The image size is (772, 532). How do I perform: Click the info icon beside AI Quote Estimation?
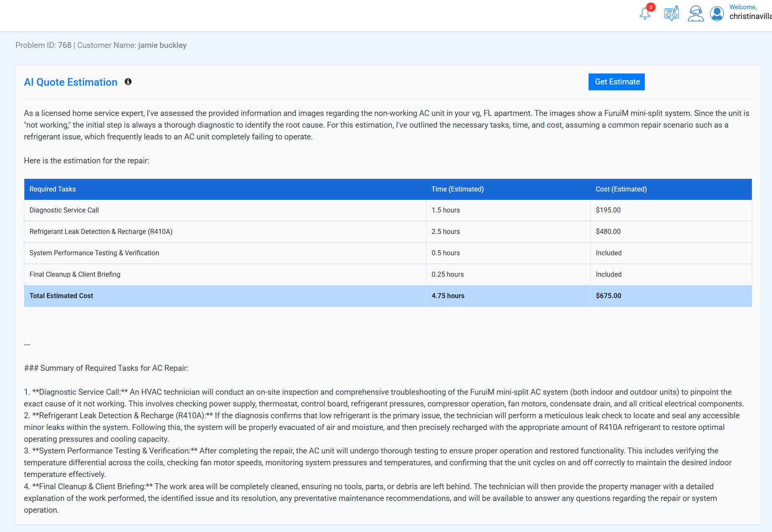click(x=128, y=82)
